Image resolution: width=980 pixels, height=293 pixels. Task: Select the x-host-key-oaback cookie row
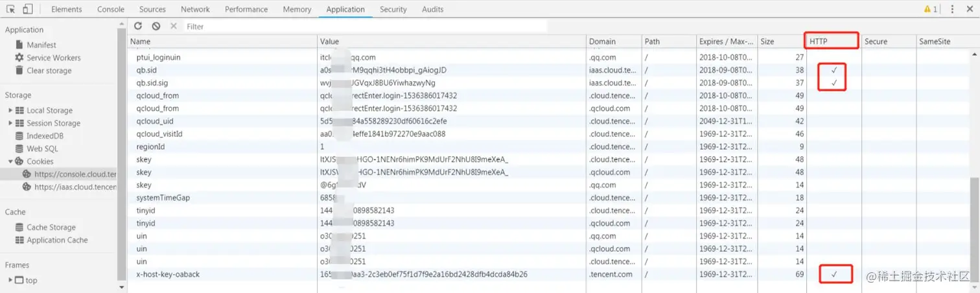548,274
